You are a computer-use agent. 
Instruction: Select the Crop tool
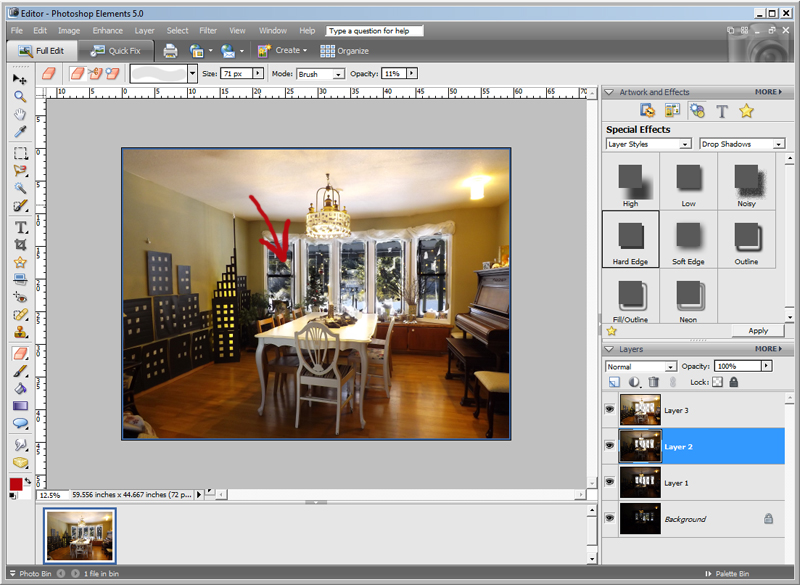[20, 245]
